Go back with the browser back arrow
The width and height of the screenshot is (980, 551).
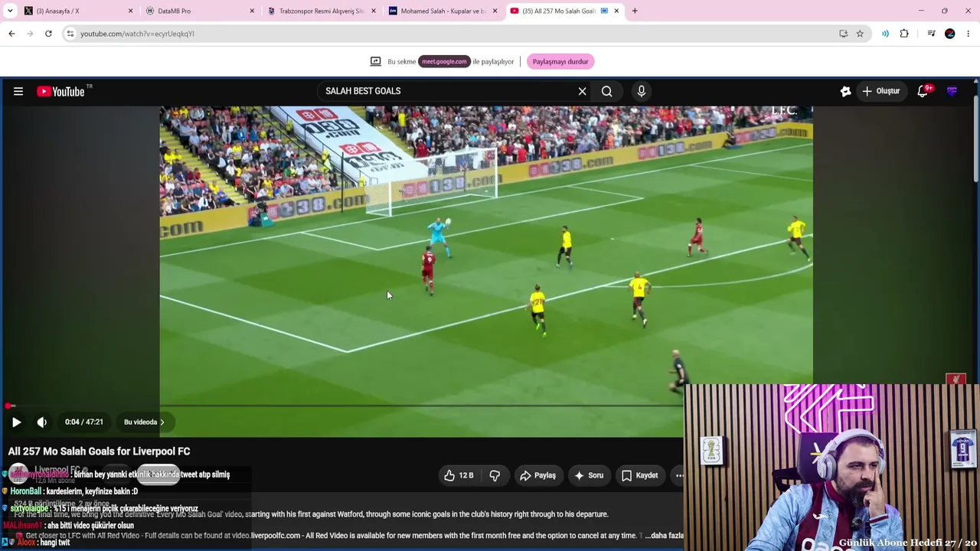point(11,34)
